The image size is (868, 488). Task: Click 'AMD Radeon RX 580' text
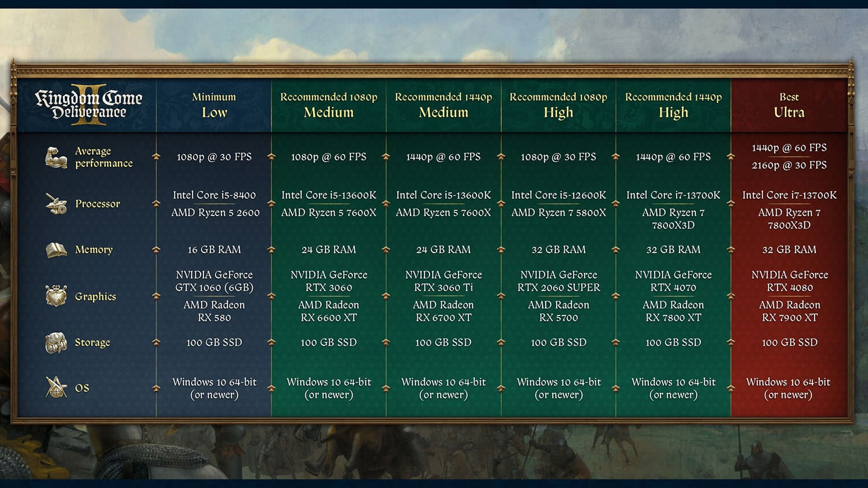(x=214, y=311)
